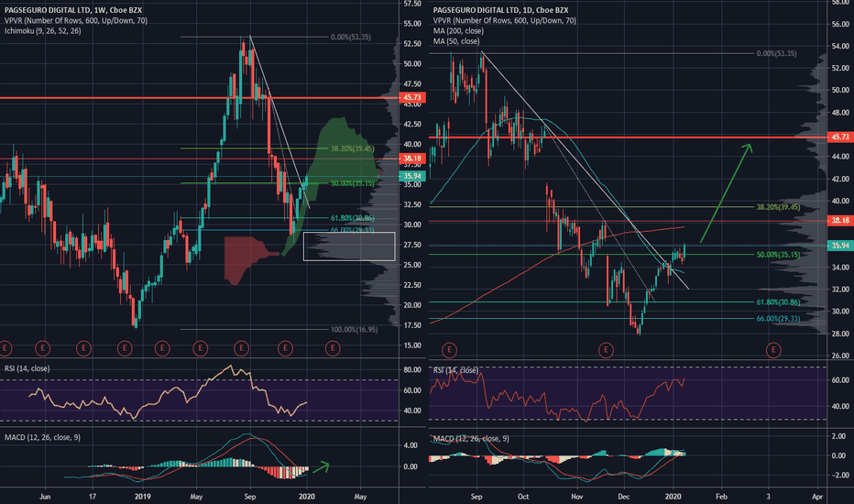Click the red 45.73 price label on weekly chart

pos(412,97)
